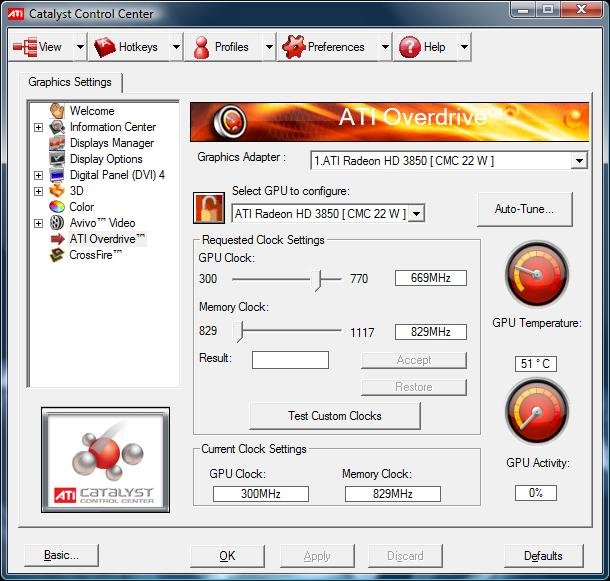The height and width of the screenshot is (581, 610).
Task: Click the Apply button
Action: click(x=317, y=556)
